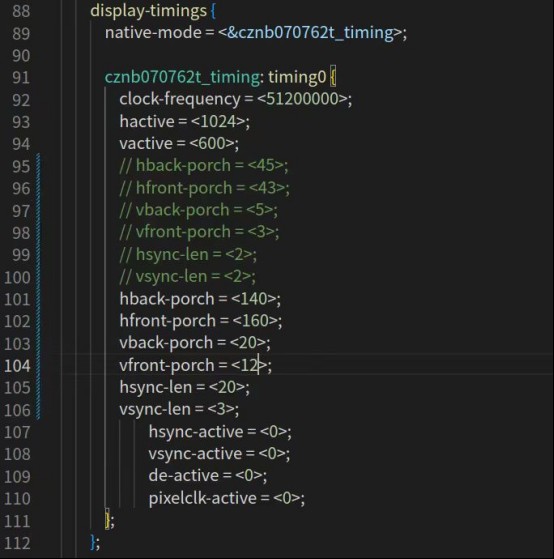This screenshot has width=554, height=559.
Task: Click 'vfront-porch' on line 104
Action: (x=166, y=365)
